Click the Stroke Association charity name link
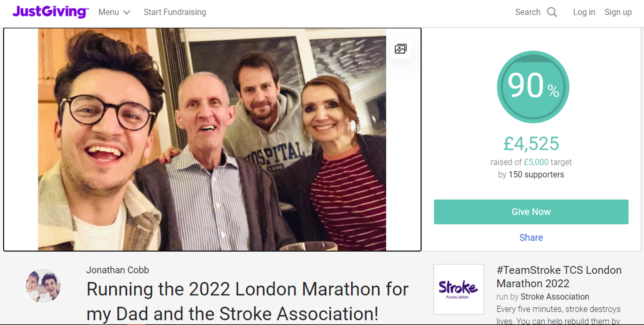Image resolution: width=644 pixels, height=325 pixels. (555, 297)
